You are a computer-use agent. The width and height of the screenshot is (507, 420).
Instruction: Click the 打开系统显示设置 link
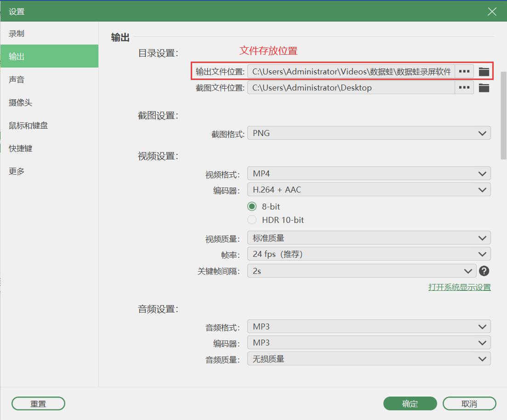point(460,287)
